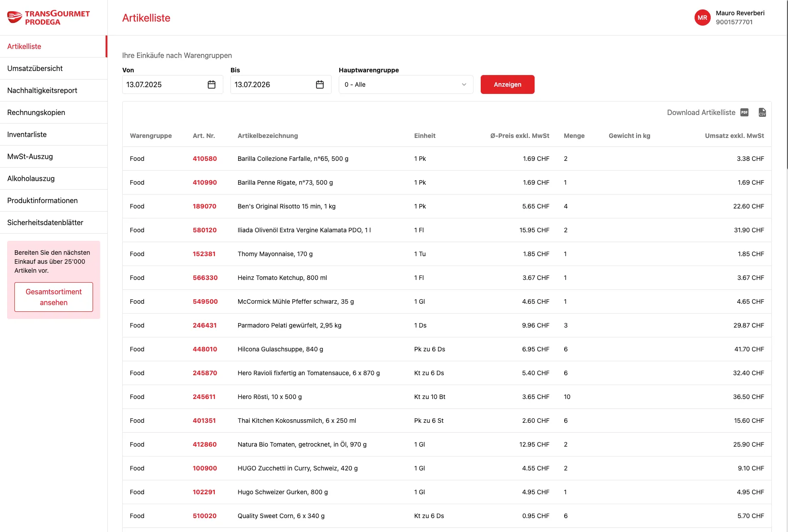Open article number 246431
This screenshot has height=532, width=788.
coord(204,325)
